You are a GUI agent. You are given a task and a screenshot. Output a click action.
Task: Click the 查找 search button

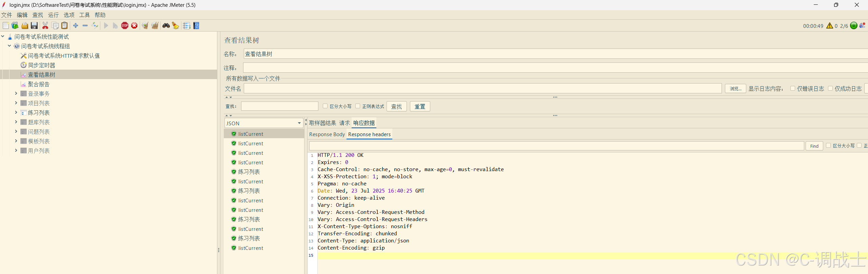pos(396,107)
